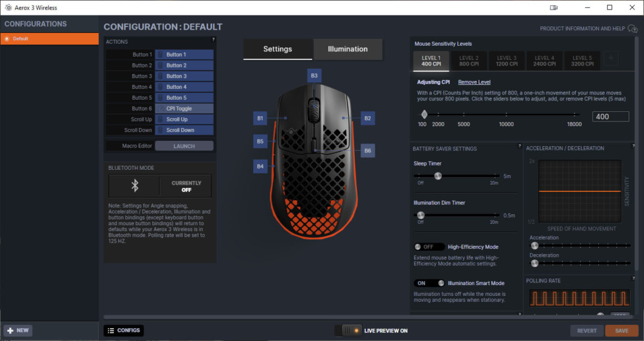Click the Remove Level link

[475, 82]
